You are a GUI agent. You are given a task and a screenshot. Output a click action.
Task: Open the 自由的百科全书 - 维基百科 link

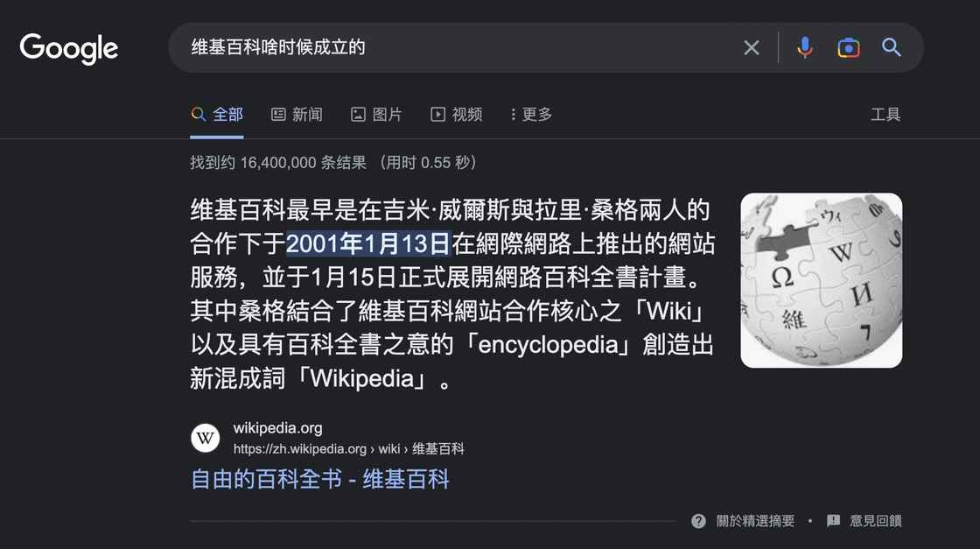320,480
